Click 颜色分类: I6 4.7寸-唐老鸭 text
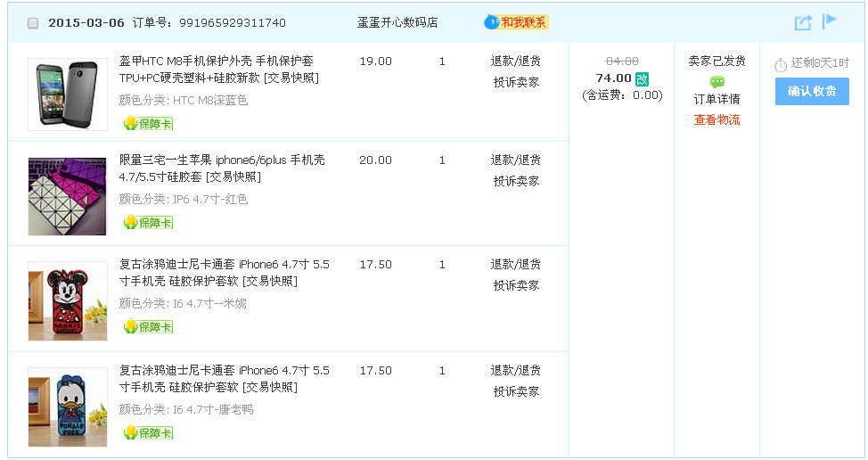 click(186, 409)
